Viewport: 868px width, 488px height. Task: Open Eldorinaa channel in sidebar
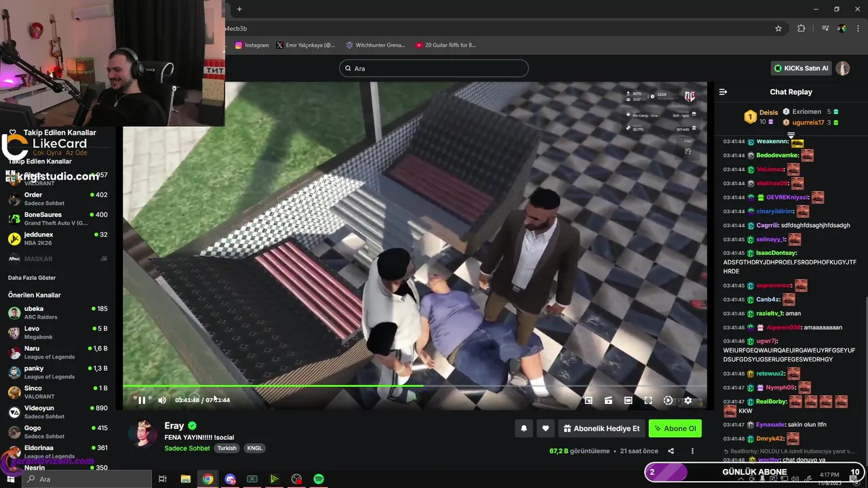tap(58, 451)
